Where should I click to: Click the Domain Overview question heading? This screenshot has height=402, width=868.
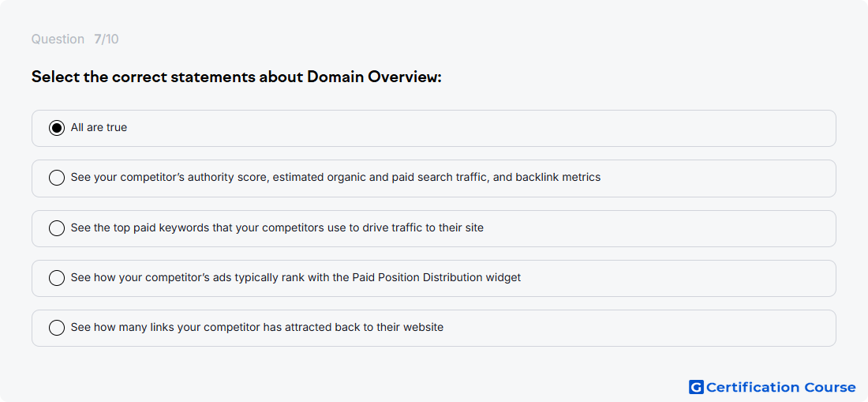click(x=237, y=77)
